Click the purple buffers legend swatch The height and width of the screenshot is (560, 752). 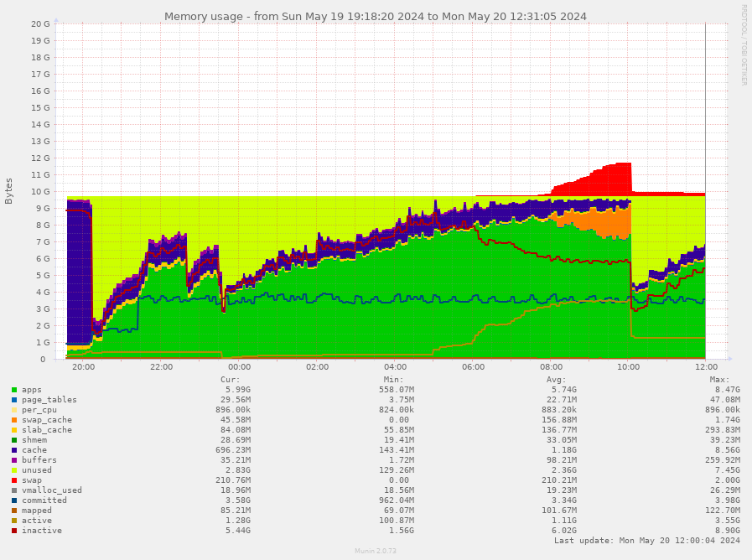tap(14, 460)
